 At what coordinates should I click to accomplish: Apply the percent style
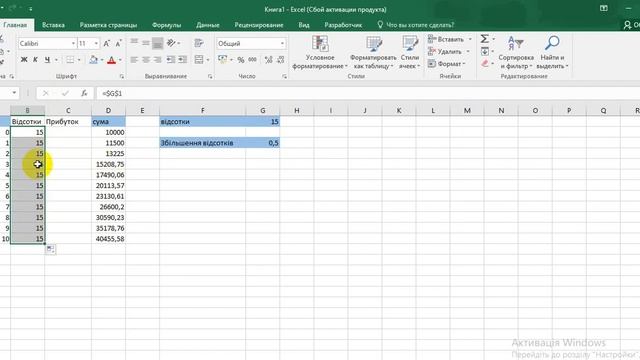tap(241, 60)
